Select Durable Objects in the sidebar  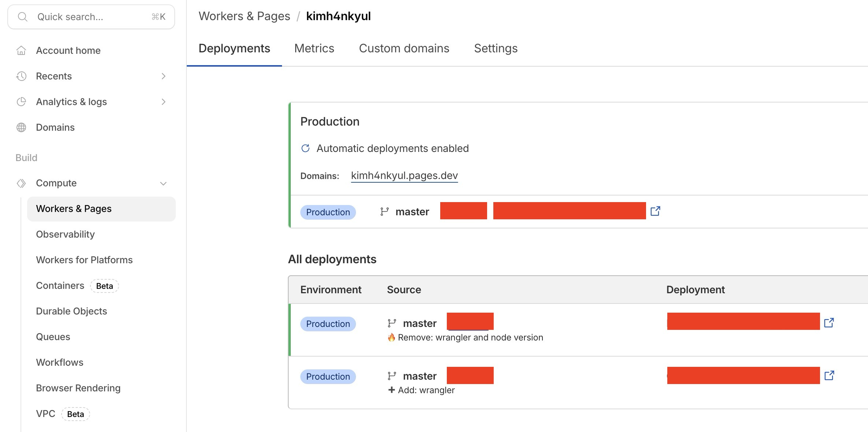[x=71, y=311]
